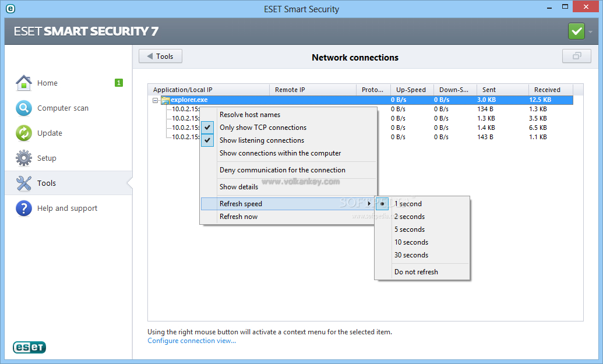
Task: Click the green Update arrows icon
Action: 24,133
